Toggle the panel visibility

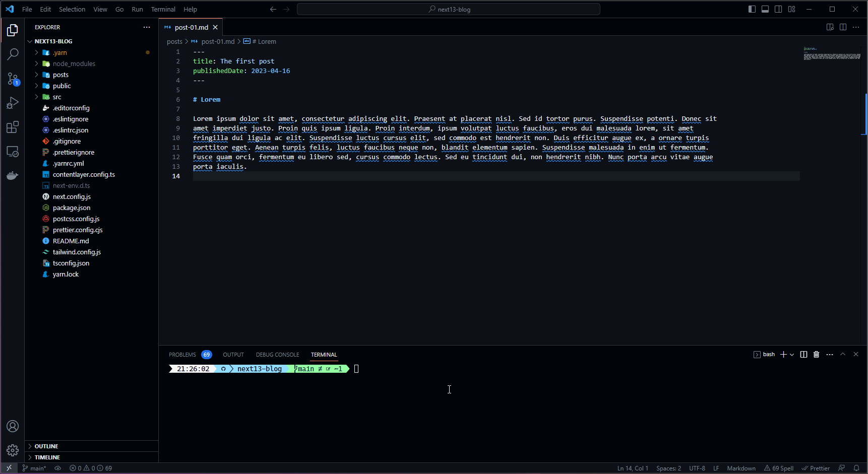tap(765, 9)
